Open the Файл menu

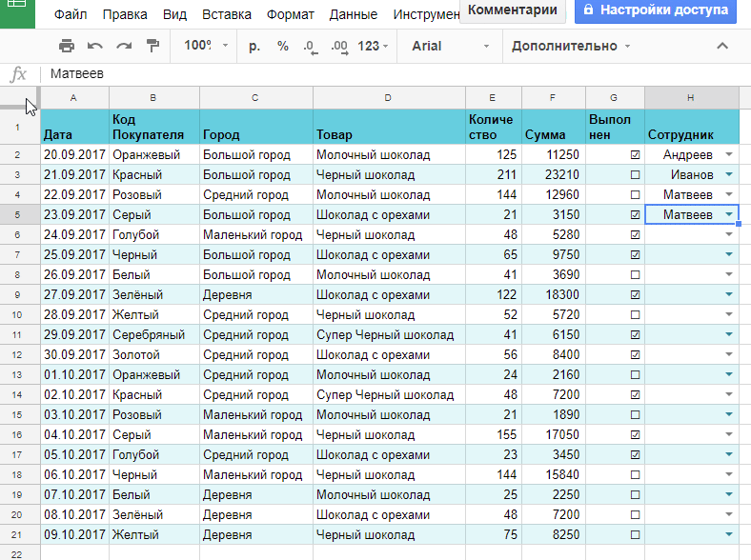point(71,14)
